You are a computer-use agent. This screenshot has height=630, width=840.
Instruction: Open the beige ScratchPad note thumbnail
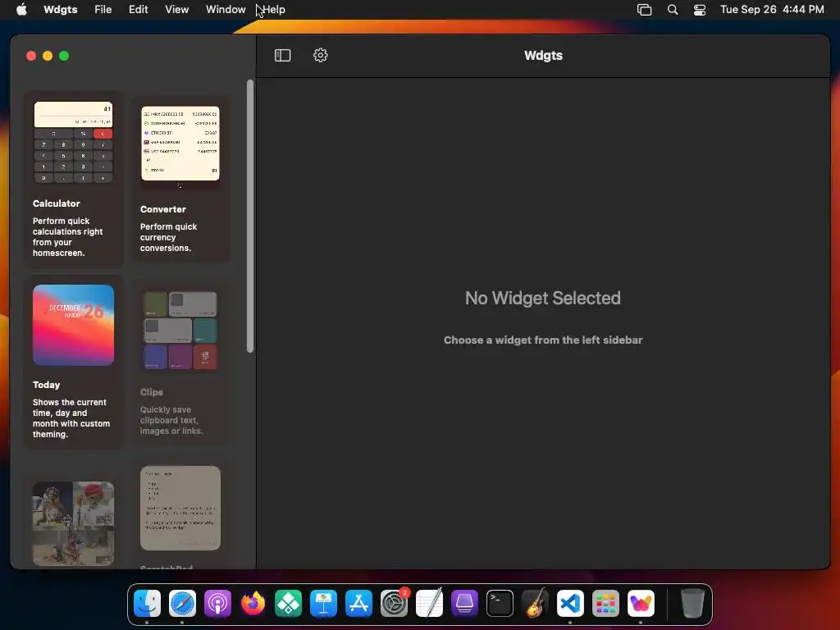click(180, 508)
